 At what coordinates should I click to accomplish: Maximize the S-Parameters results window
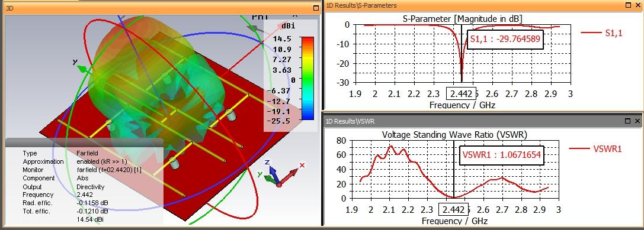628,6
